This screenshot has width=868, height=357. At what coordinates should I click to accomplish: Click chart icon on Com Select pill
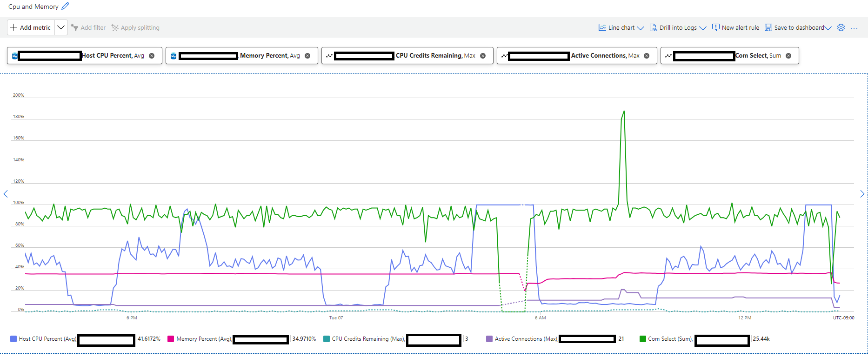pos(668,56)
